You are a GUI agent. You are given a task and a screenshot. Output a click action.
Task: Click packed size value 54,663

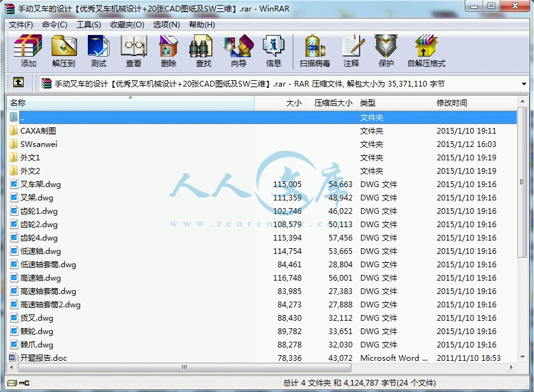341,185
